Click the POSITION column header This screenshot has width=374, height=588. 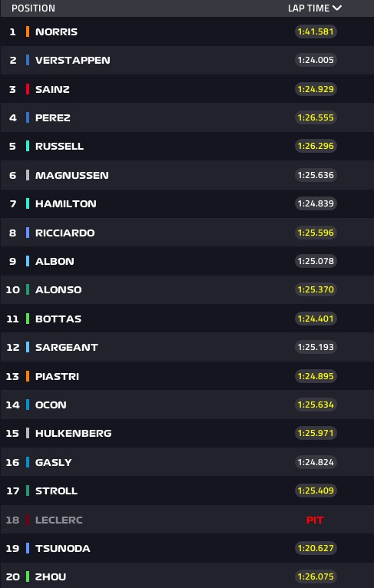point(33,8)
